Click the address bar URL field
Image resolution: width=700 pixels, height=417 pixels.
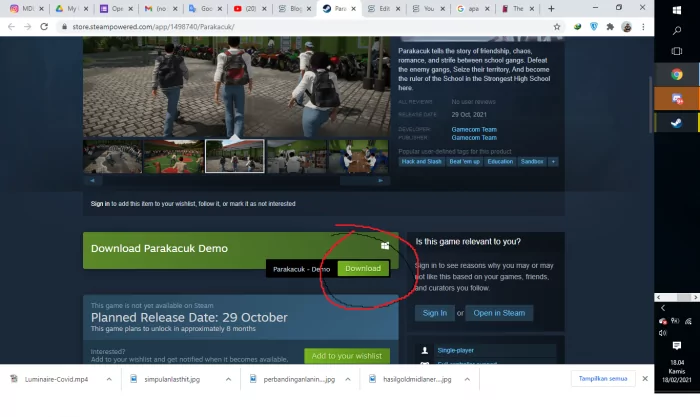tap(304, 27)
